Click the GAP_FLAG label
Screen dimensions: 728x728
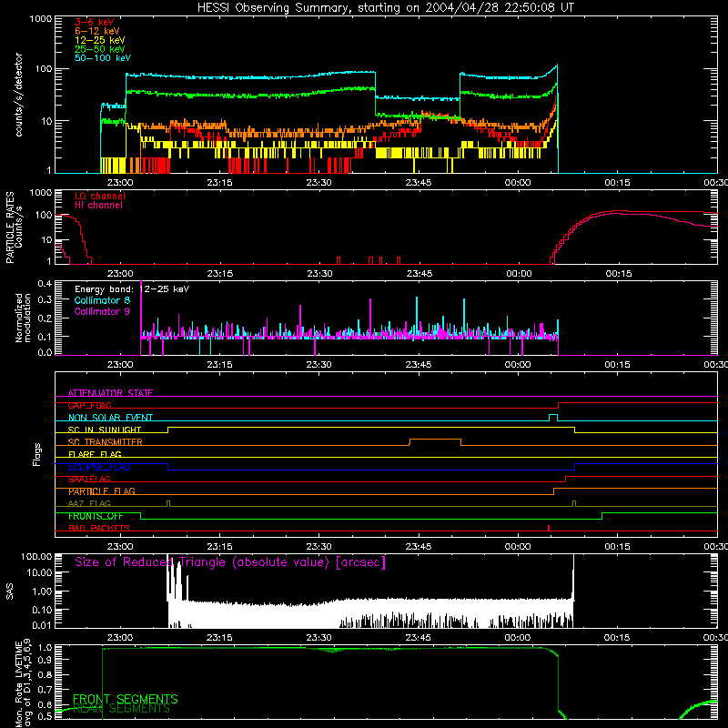tap(89, 405)
